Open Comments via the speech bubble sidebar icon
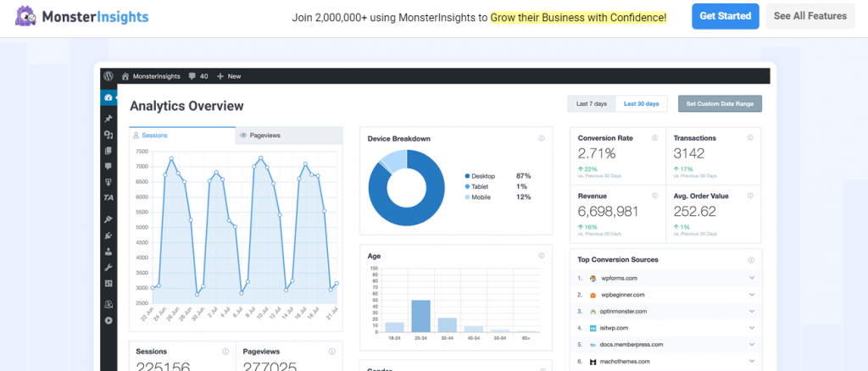The height and width of the screenshot is (371, 868). (x=108, y=166)
